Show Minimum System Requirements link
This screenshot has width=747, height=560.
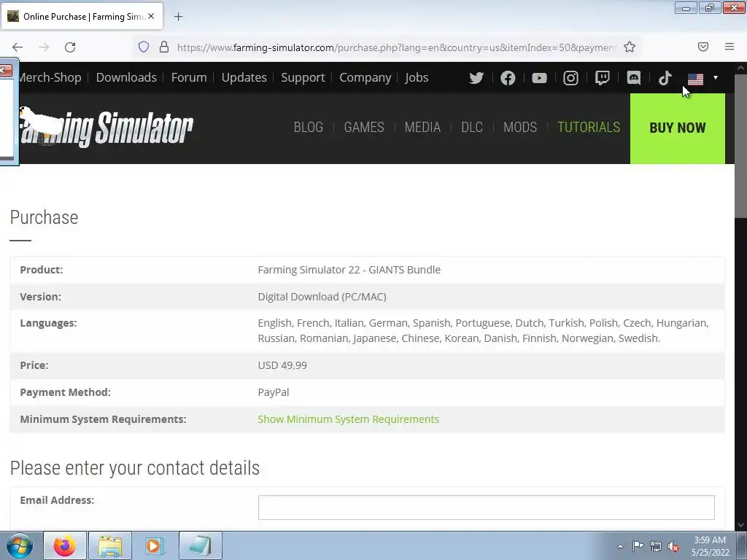tap(348, 419)
